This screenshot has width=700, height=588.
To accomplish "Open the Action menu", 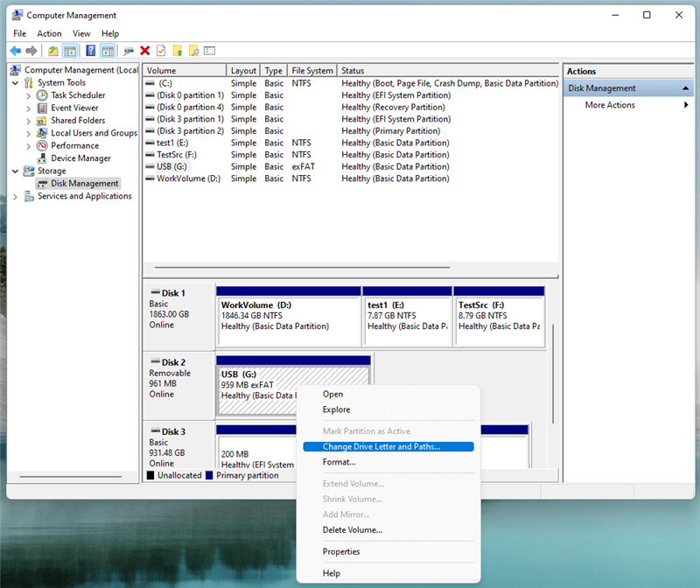I will pyautogui.click(x=49, y=33).
